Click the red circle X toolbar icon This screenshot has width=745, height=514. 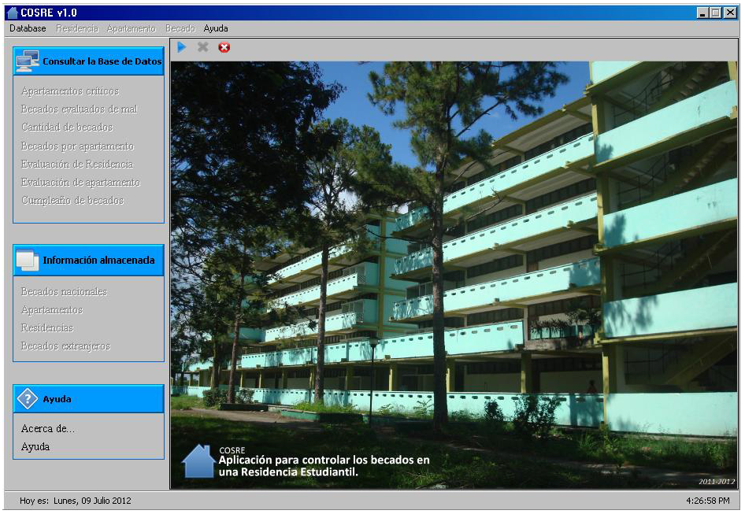click(x=224, y=48)
